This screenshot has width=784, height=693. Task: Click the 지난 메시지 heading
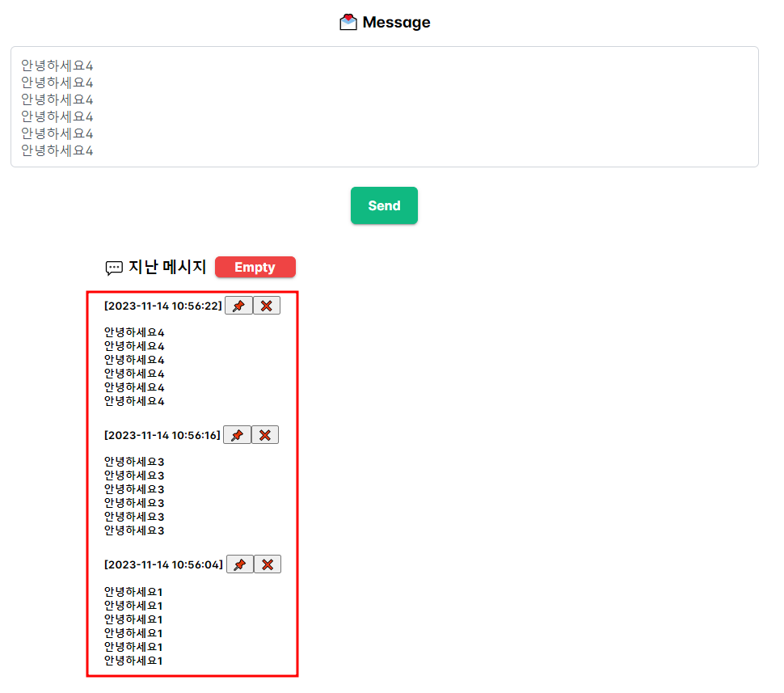167,267
